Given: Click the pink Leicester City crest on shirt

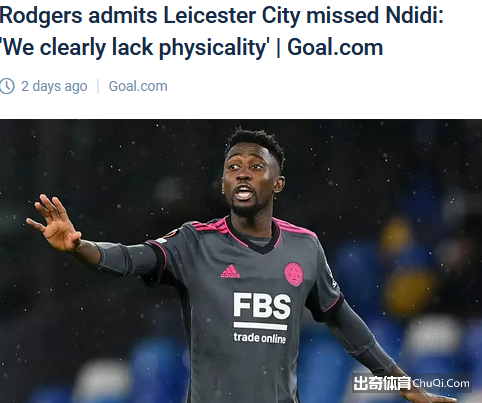Looking at the screenshot, I should pos(294,274).
